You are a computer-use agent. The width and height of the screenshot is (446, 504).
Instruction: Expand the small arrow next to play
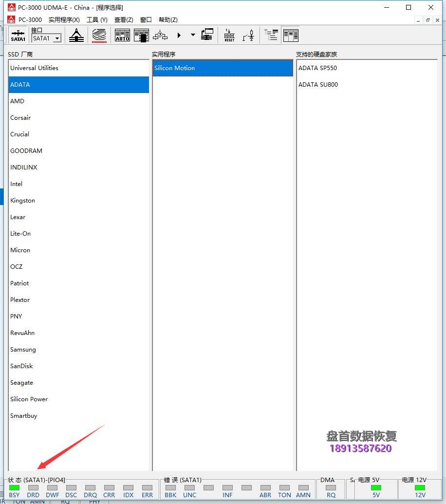click(x=193, y=35)
